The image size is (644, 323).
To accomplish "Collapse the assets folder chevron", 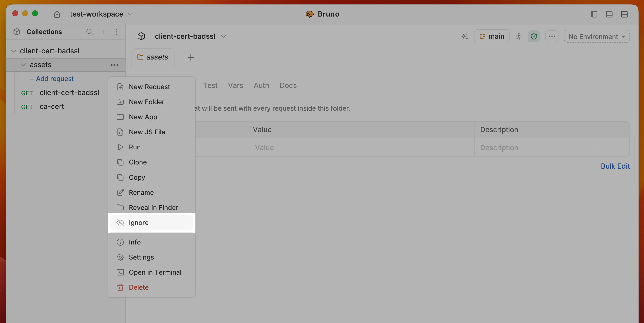I will click(23, 65).
